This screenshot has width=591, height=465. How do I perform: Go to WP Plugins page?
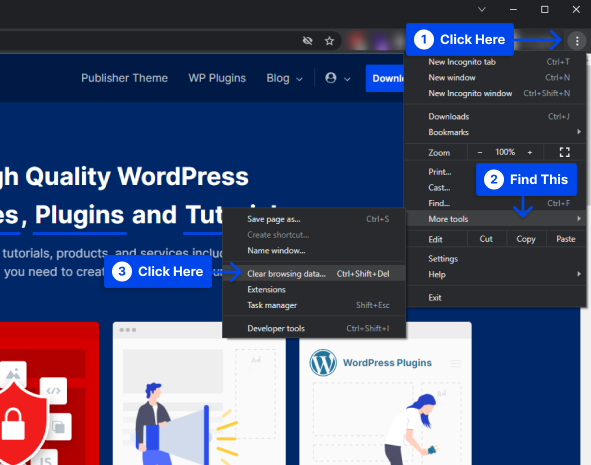click(x=217, y=78)
